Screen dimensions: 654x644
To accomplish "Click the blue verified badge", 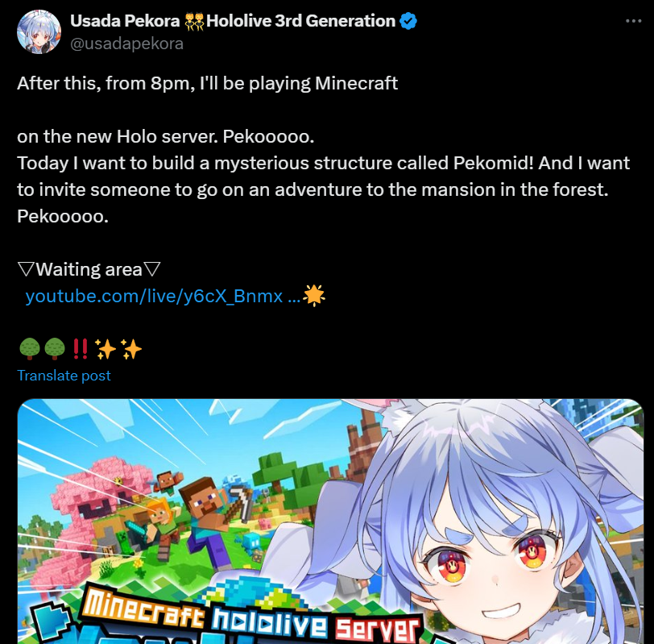I will [408, 21].
